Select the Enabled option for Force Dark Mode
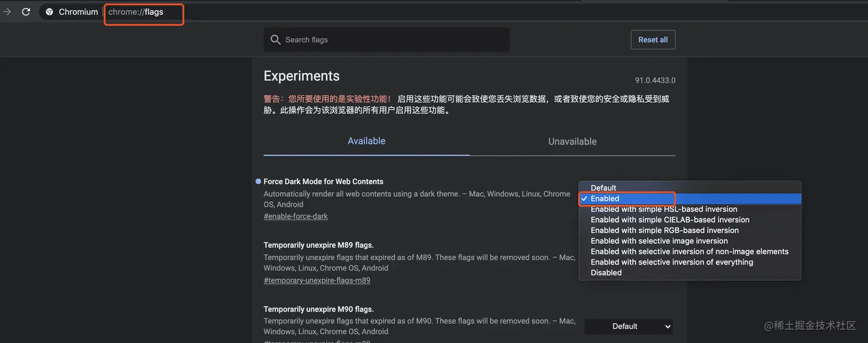Screen dimensions: 868x343 coord(605,198)
